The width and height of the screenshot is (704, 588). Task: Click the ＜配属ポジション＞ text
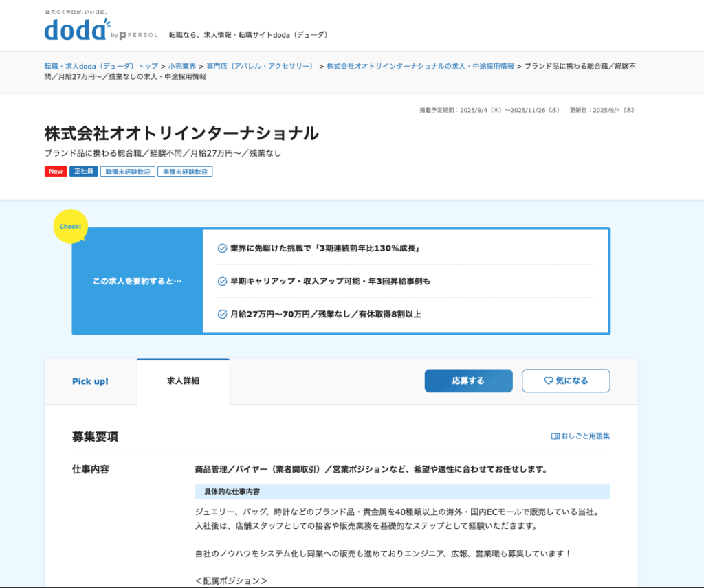pyautogui.click(x=231, y=581)
